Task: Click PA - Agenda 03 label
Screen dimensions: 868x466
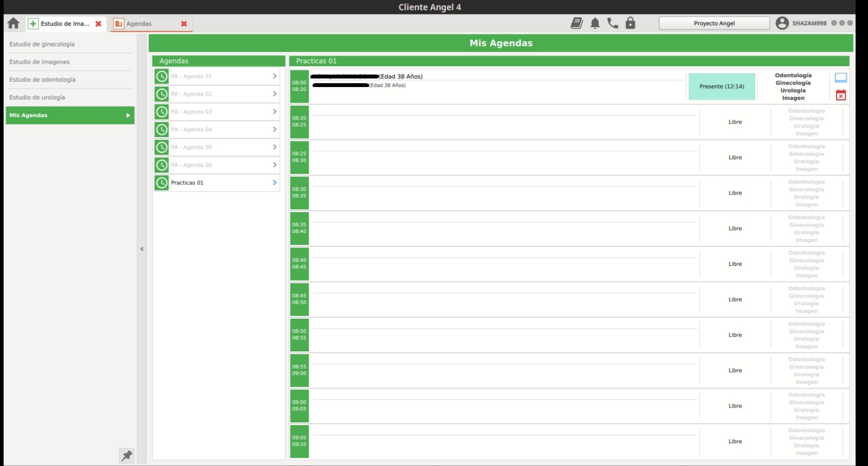Action: tap(192, 112)
